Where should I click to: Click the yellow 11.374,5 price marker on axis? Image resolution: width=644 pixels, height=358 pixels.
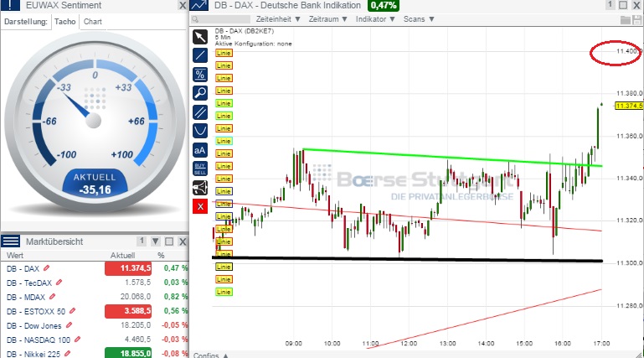[629, 106]
